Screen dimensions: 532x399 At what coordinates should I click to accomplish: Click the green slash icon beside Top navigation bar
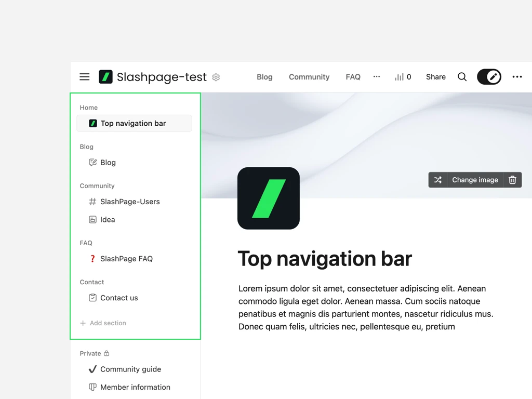pyautogui.click(x=92, y=123)
